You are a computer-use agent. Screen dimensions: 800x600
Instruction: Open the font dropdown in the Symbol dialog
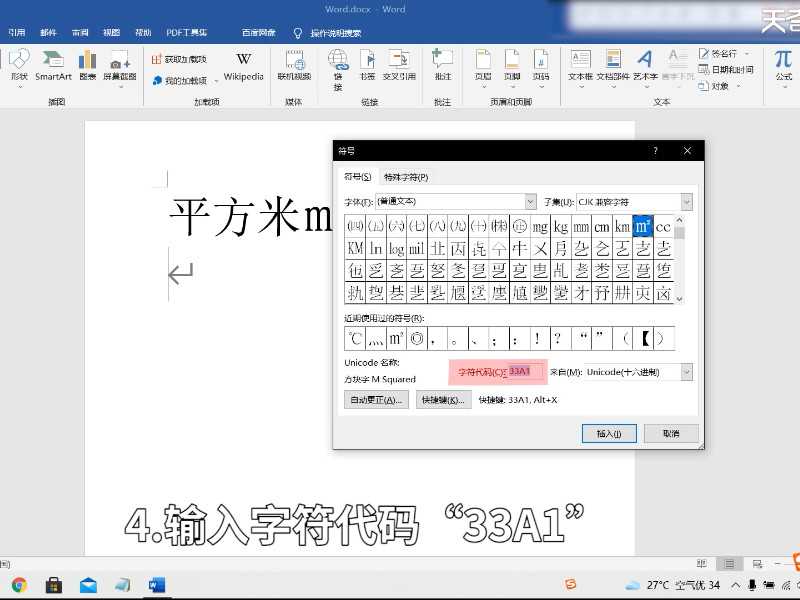point(530,201)
